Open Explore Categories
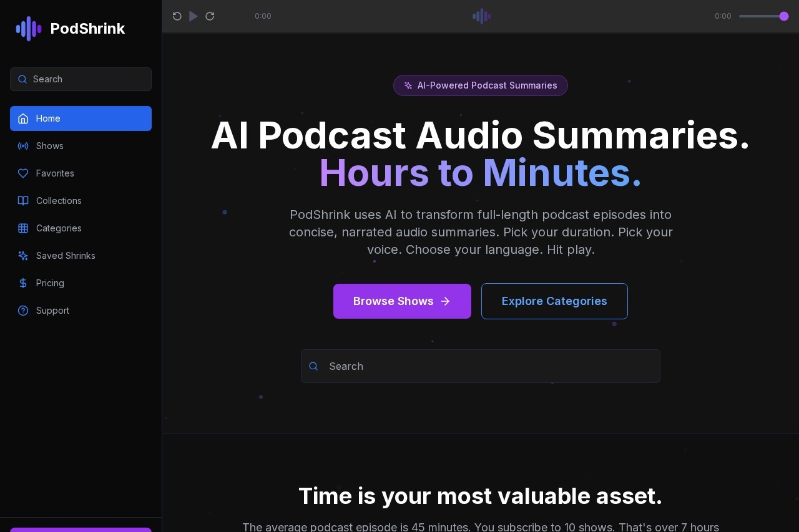 point(554,301)
